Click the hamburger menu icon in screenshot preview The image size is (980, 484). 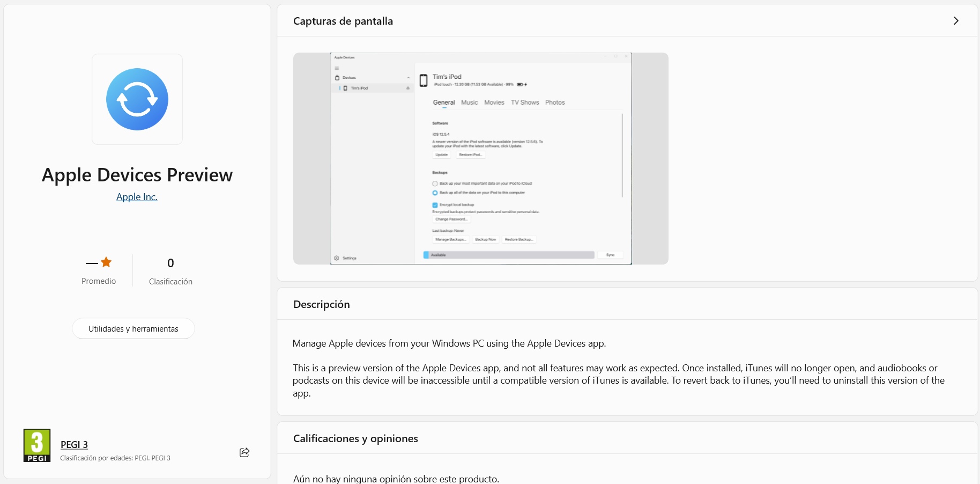pos(337,68)
